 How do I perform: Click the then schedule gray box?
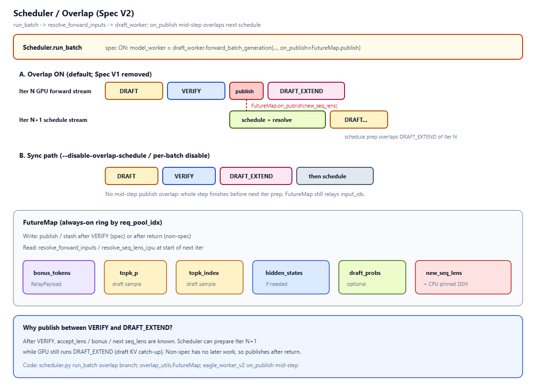point(335,176)
